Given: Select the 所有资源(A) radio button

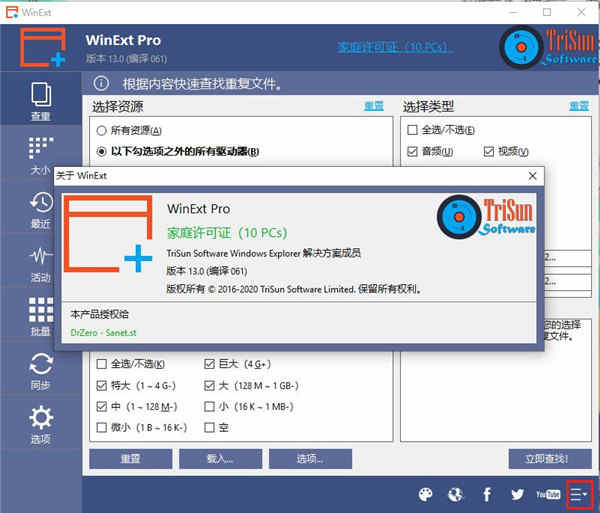Looking at the screenshot, I should [x=129, y=131].
